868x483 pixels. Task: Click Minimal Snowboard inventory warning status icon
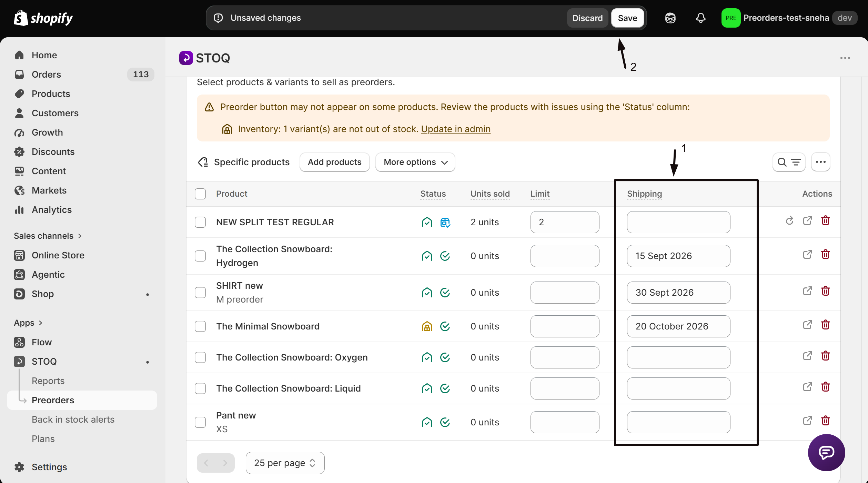coord(427,326)
